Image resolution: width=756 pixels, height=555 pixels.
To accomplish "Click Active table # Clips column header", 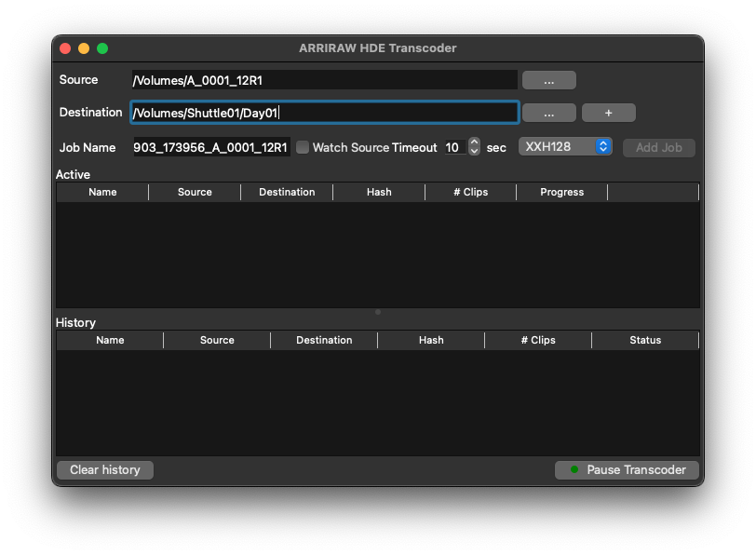I will pos(470,192).
